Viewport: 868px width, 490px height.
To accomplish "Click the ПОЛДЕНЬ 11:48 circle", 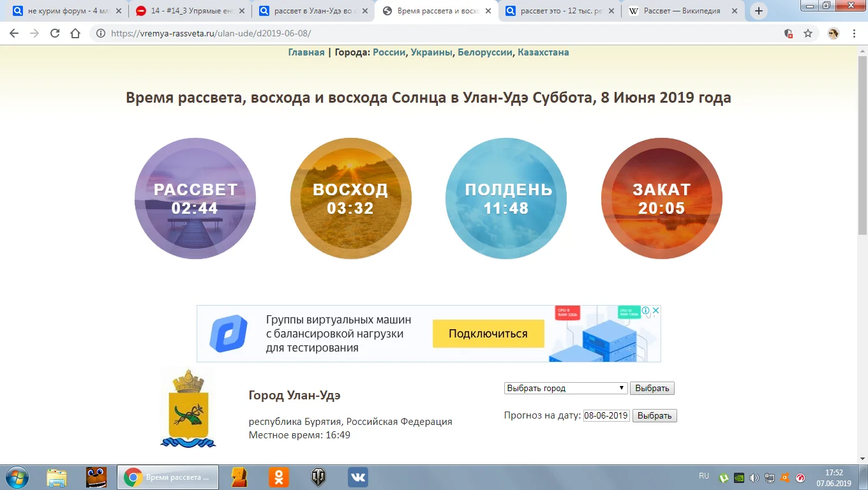I will point(506,198).
